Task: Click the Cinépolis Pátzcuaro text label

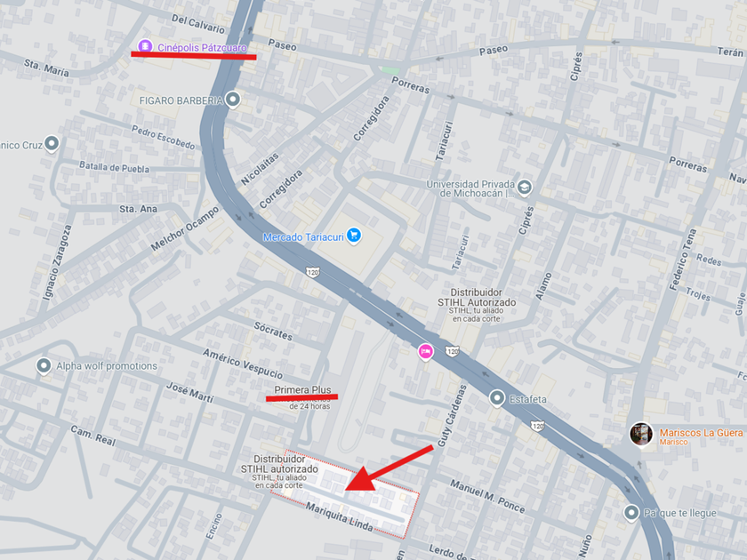Action: [202, 48]
